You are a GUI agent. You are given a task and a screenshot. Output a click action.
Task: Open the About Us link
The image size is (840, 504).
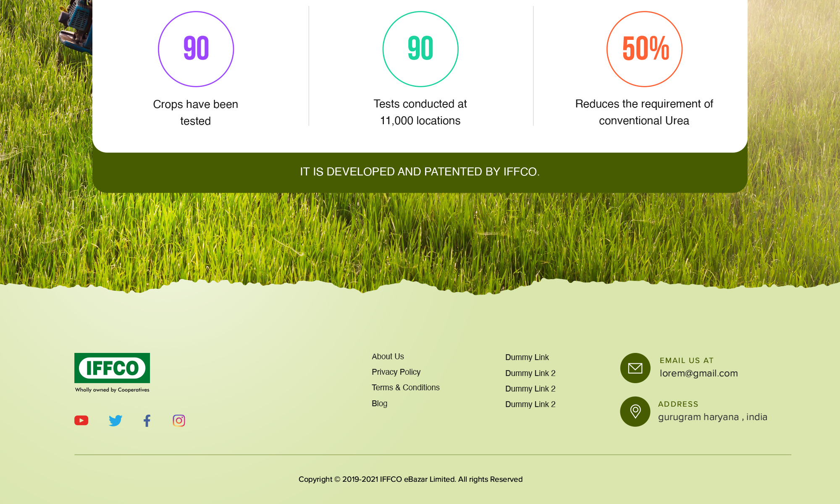pyautogui.click(x=388, y=356)
